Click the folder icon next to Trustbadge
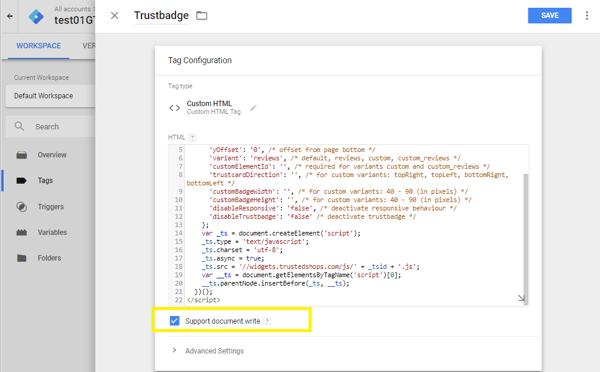 click(202, 16)
